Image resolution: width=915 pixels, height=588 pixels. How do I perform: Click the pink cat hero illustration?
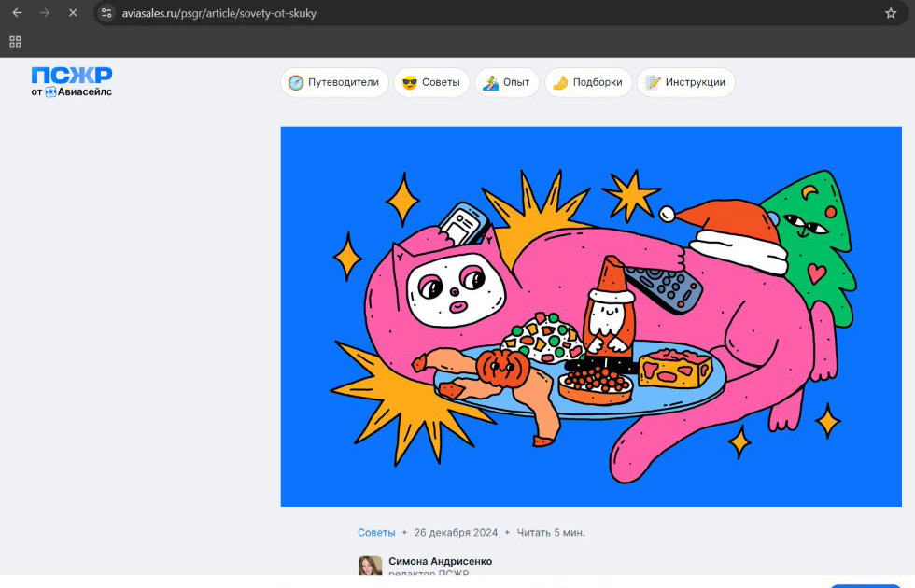[x=591, y=316]
